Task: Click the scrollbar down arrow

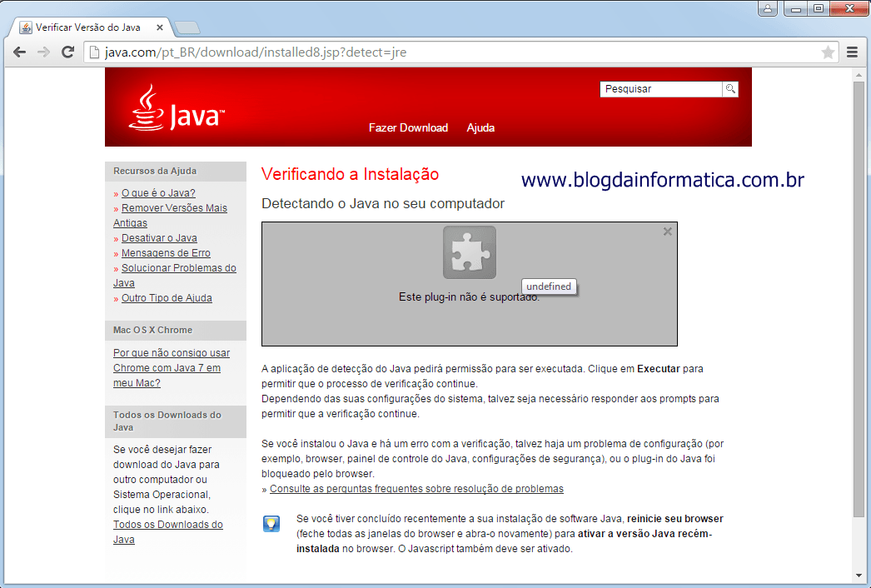Action: click(x=859, y=576)
